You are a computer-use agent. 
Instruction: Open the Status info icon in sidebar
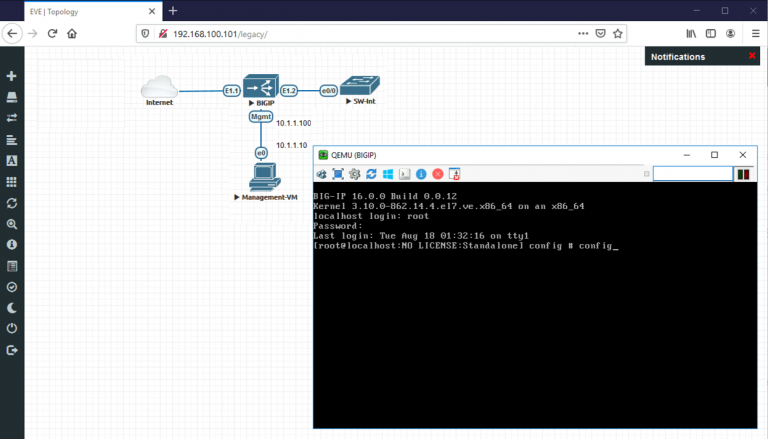pyautogui.click(x=12, y=244)
